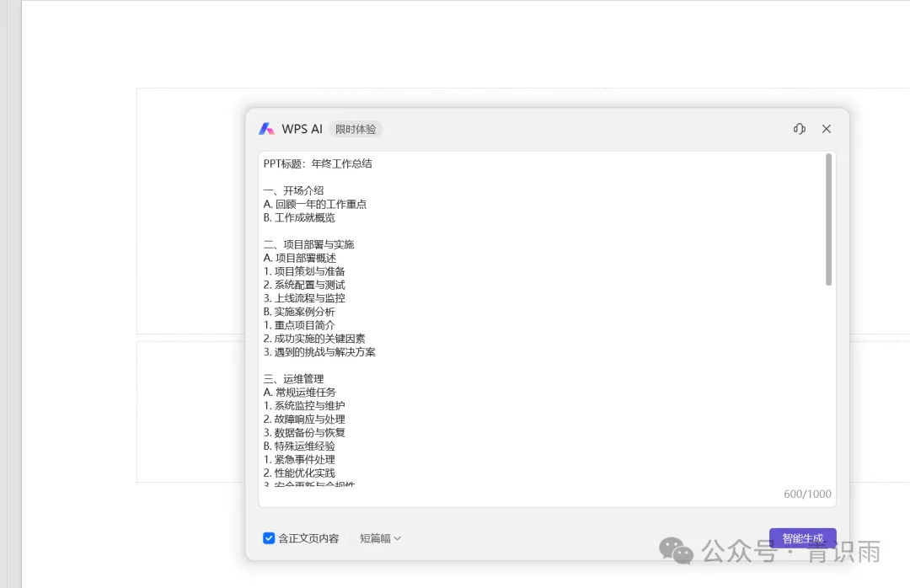
Task: Click the 三、运维管理 heading text
Action: coord(297,378)
